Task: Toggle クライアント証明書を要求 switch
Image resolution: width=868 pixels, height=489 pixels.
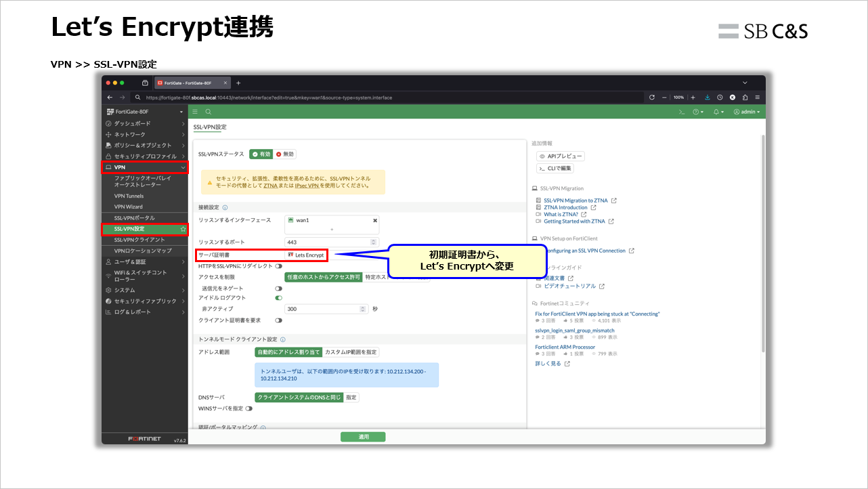Action: pos(278,320)
